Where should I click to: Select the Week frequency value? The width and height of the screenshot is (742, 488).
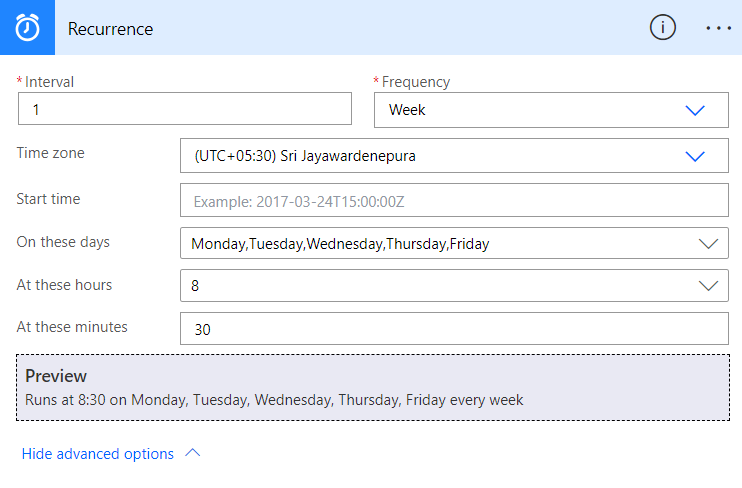[x=407, y=110]
